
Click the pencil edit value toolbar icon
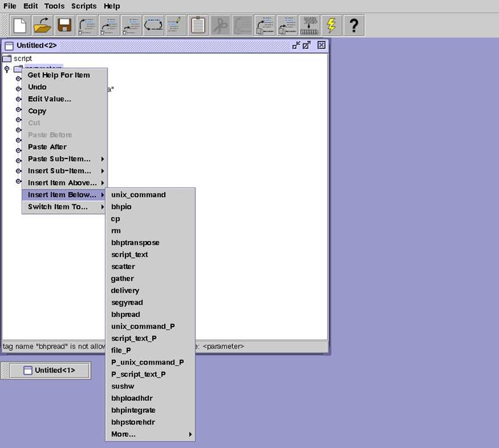pos(176,25)
